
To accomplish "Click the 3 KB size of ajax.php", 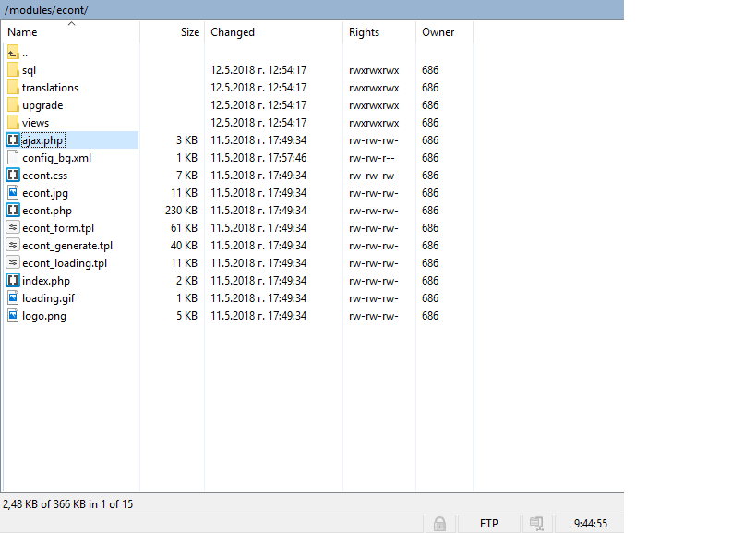I will click(x=186, y=140).
